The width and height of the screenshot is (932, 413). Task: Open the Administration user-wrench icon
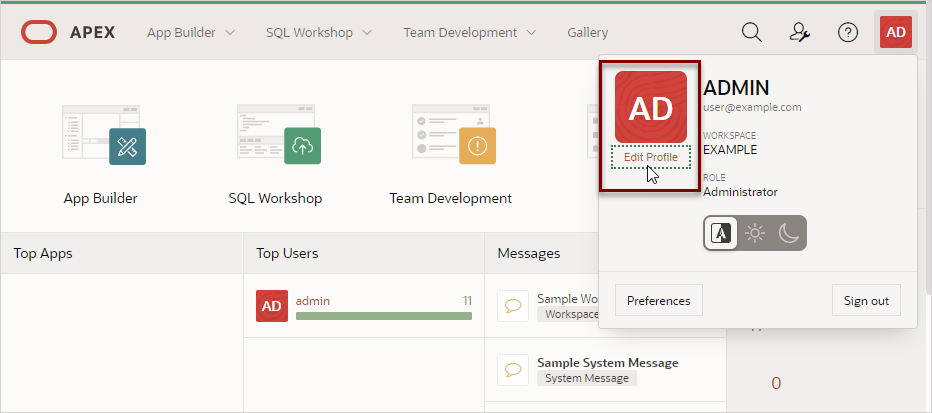coord(799,33)
